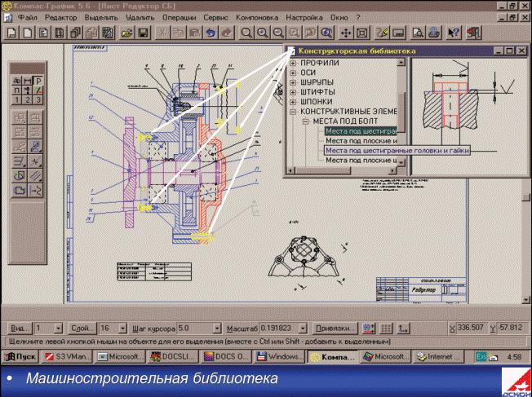Select the folder-with-frame tool in left panel

click(x=20, y=190)
